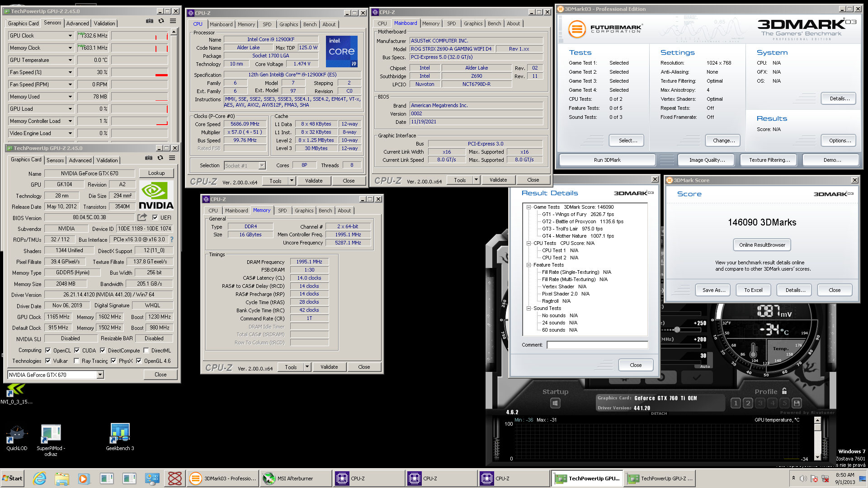868x488 pixels.
Task: Click volume speaker icon in system tray
Action: [x=803, y=479]
